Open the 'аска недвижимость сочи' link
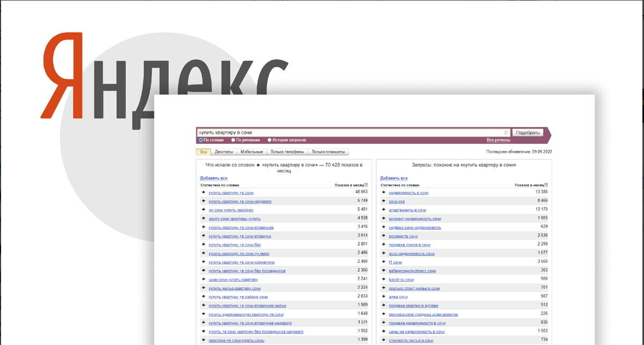Image resolution: width=644 pixels, height=345 pixels. point(412,253)
